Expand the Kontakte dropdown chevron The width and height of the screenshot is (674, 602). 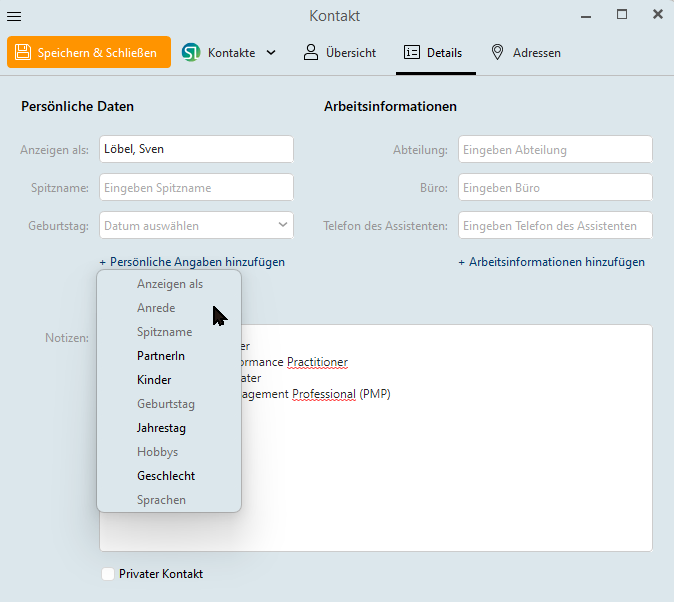tap(271, 53)
